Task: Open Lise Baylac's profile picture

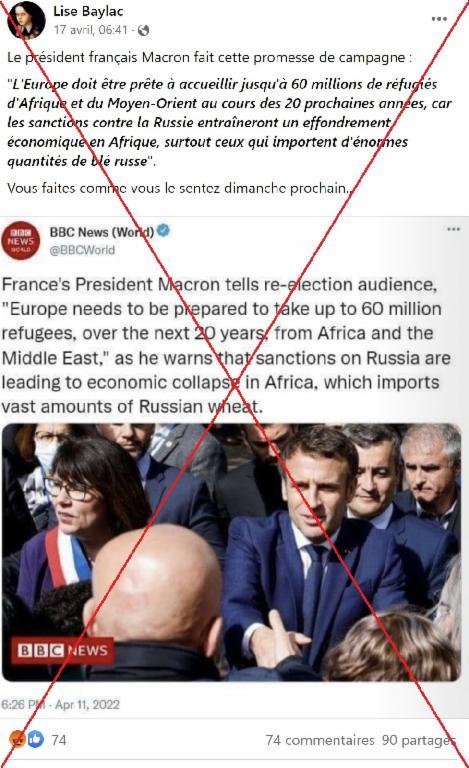Action: 25,20
